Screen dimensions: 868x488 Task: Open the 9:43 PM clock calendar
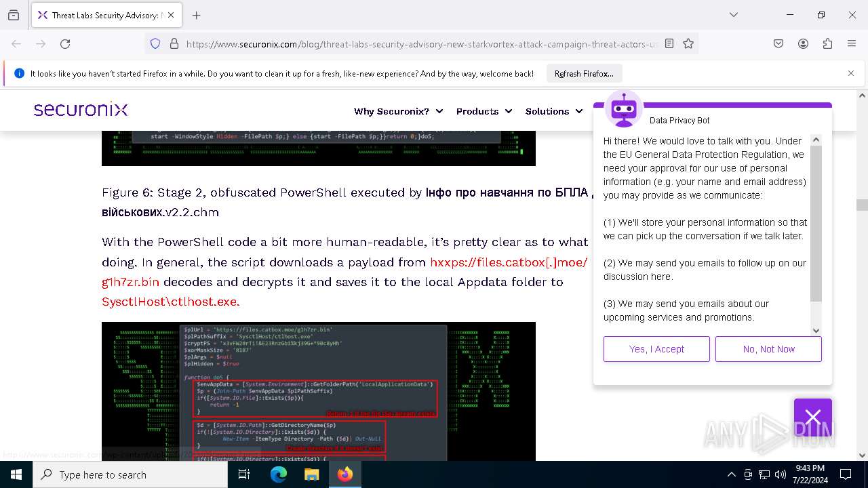click(809, 474)
